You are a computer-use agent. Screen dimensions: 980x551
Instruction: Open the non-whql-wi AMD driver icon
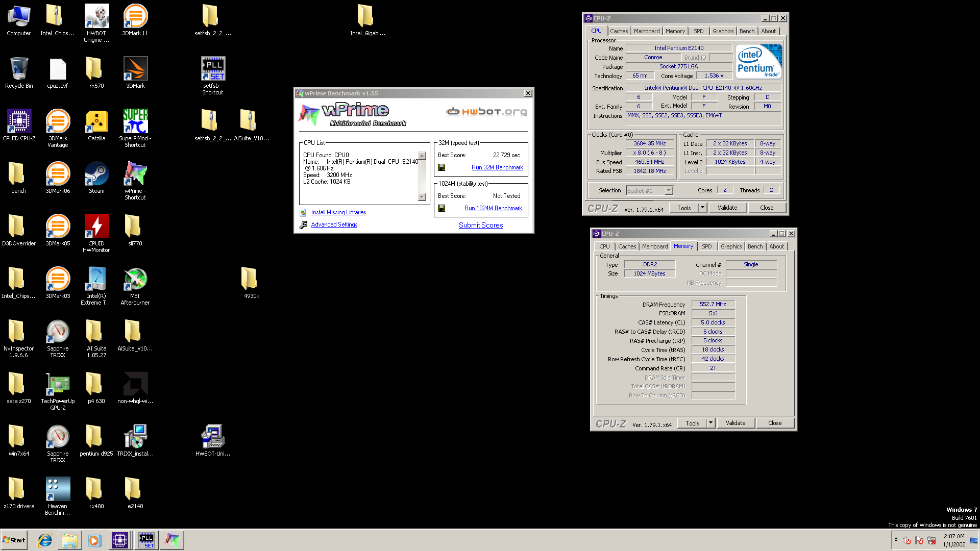(135, 388)
